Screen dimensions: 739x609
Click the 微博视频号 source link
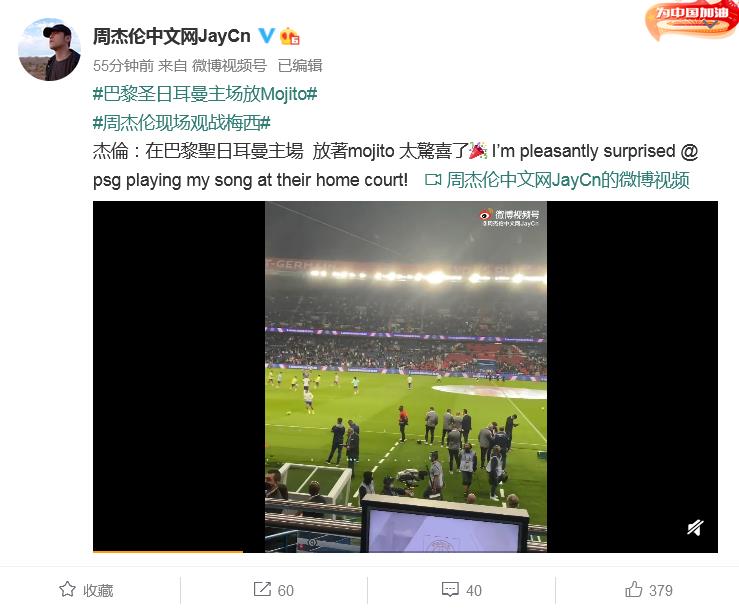[229, 66]
